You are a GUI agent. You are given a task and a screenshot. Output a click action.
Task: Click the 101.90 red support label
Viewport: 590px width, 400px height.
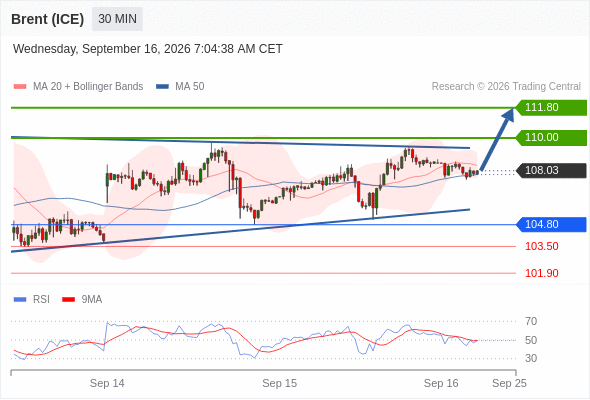click(x=541, y=273)
